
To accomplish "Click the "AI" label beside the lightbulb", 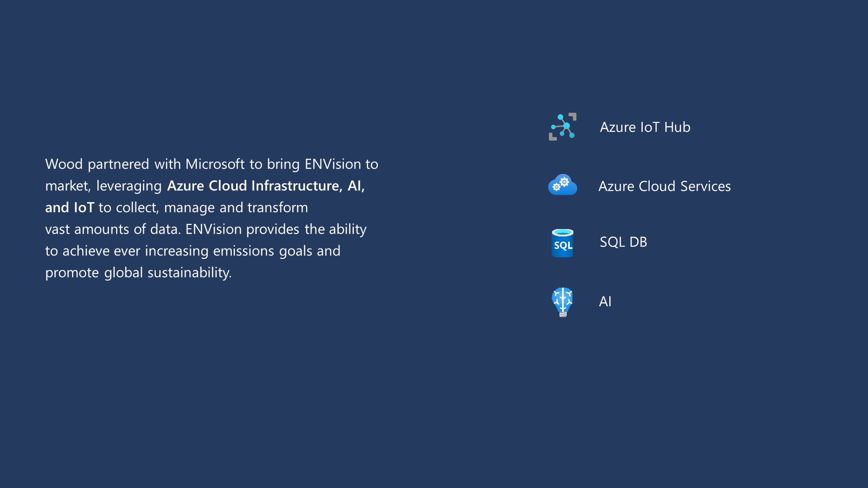I will (605, 301).
